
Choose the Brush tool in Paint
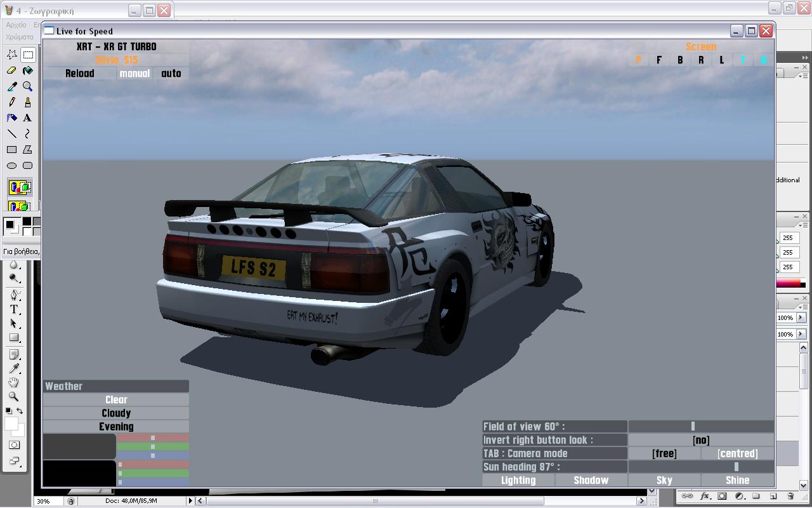[28, 102]
